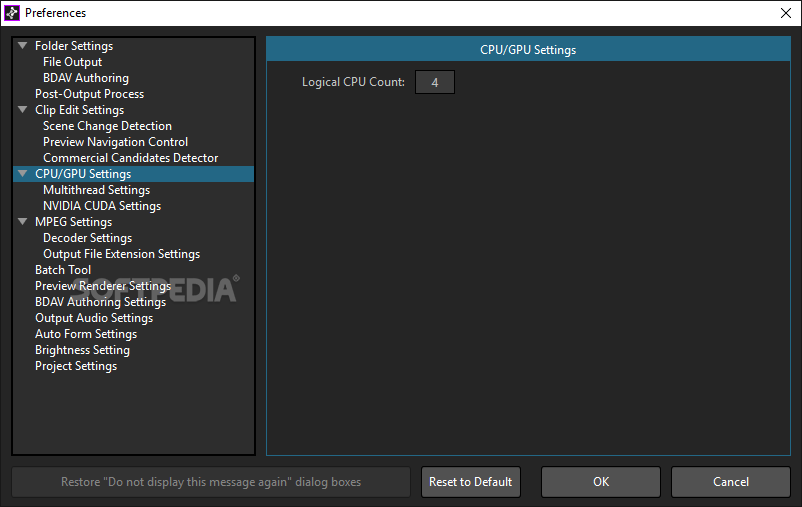Collapse the Clip Edit Settings node arrow
The image size is (802, 507).
tap(23, 109)
